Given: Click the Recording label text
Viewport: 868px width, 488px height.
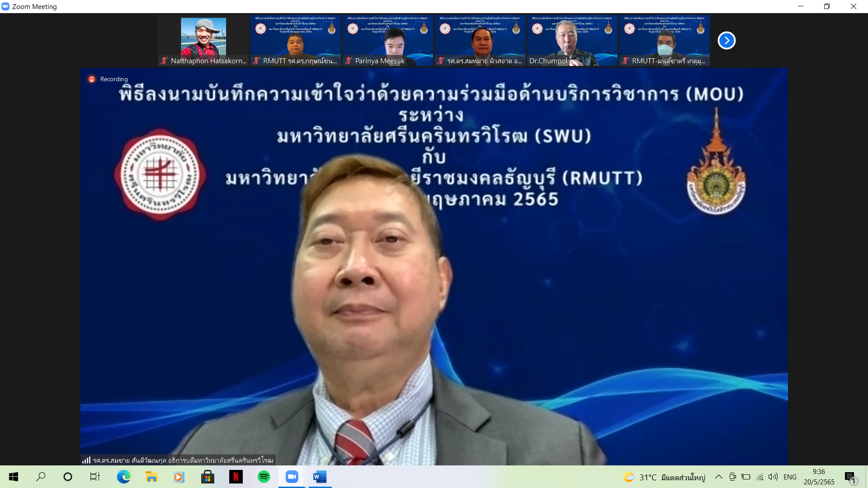Looking at the screenshot, I should click(x=114, y=79).
